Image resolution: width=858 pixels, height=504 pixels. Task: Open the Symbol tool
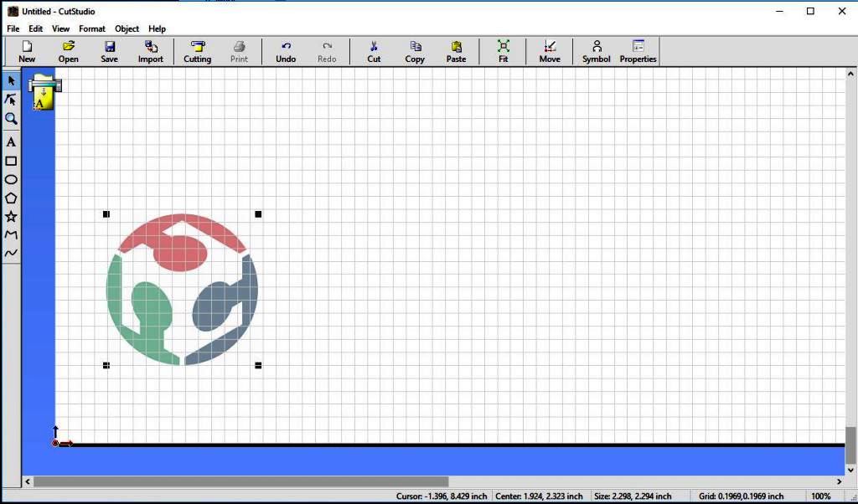tap(596, 52)
